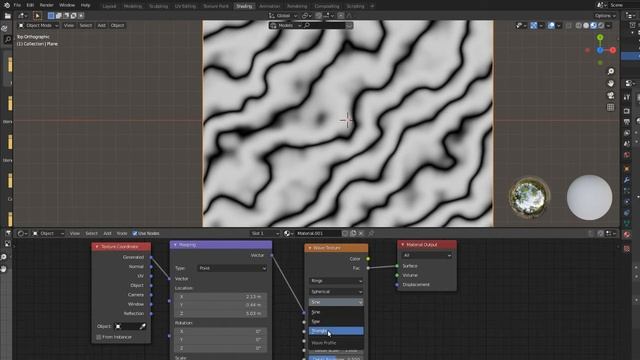Image resolution: width=640 pixels, height=360 pixels.
Task: Open the viewport Options dropdown
Action: [x=605, y=16]
